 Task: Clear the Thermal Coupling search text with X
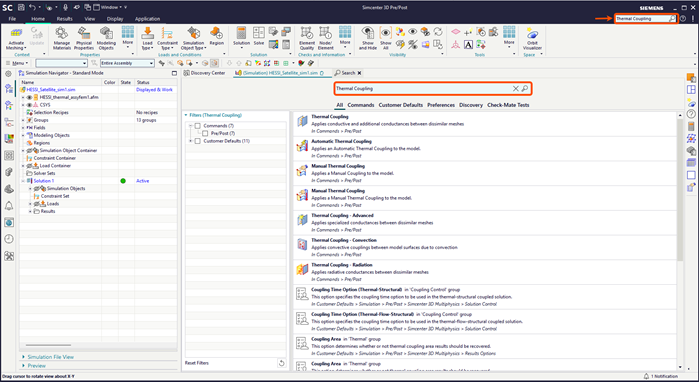click(515, 88)
